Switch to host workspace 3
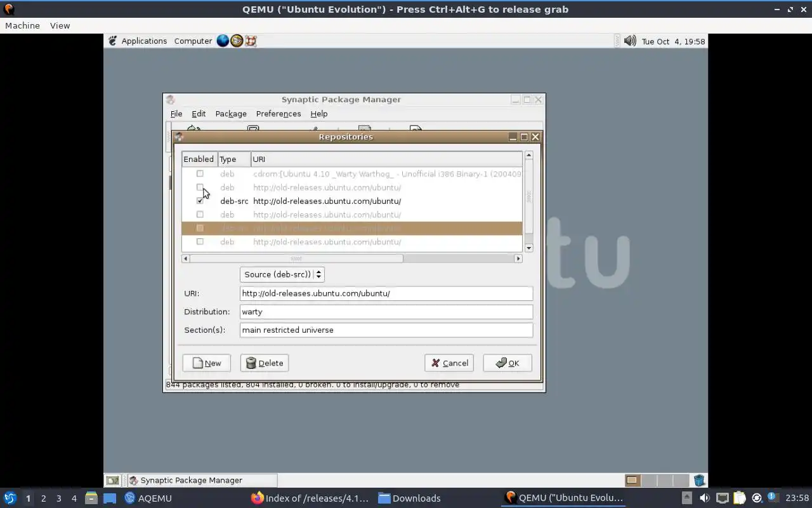The image size is (812, 508). [58, 498]
